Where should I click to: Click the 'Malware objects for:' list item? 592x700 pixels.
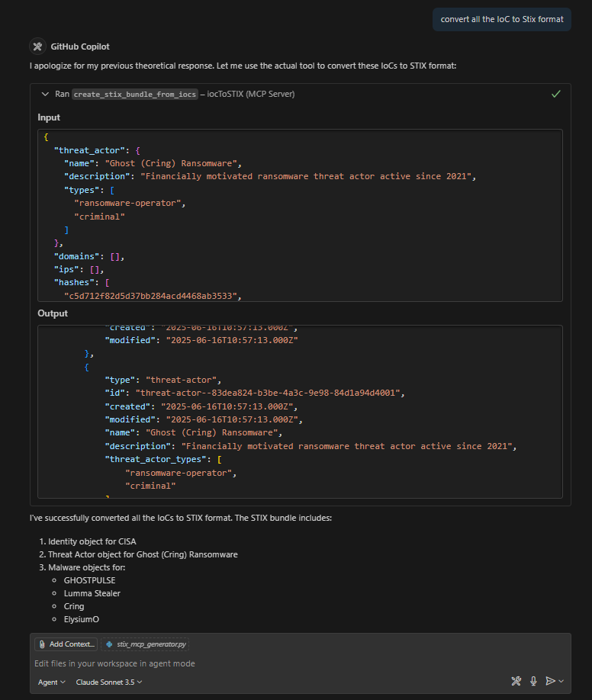click(87, 567)
